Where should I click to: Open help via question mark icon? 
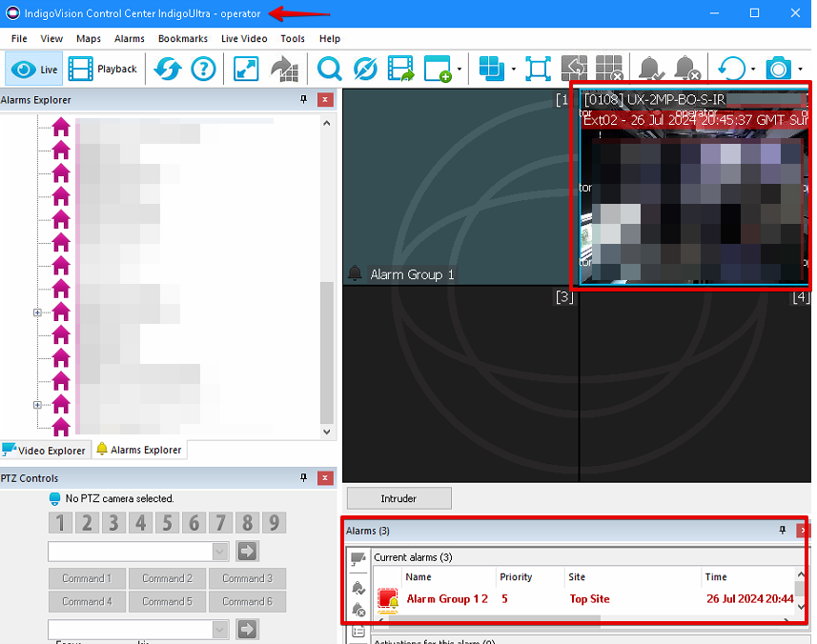click(x=203, y=69)
